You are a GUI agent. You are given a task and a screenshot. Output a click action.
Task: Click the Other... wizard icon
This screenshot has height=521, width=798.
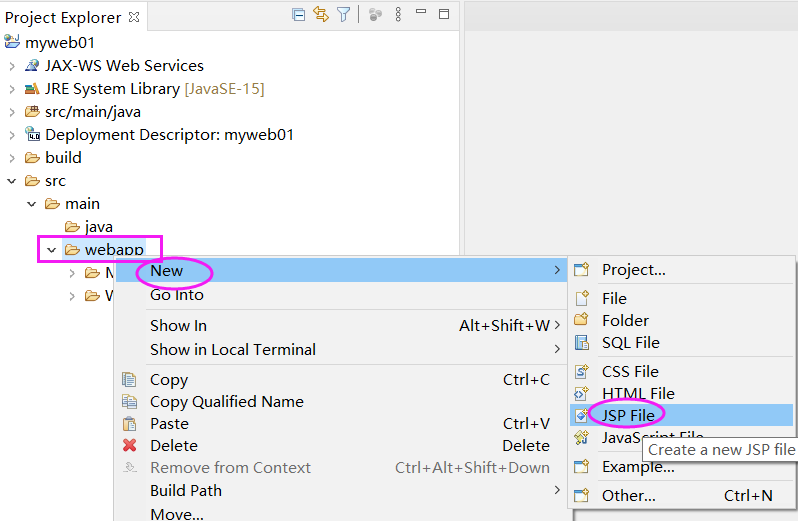[x=582, y=495]
